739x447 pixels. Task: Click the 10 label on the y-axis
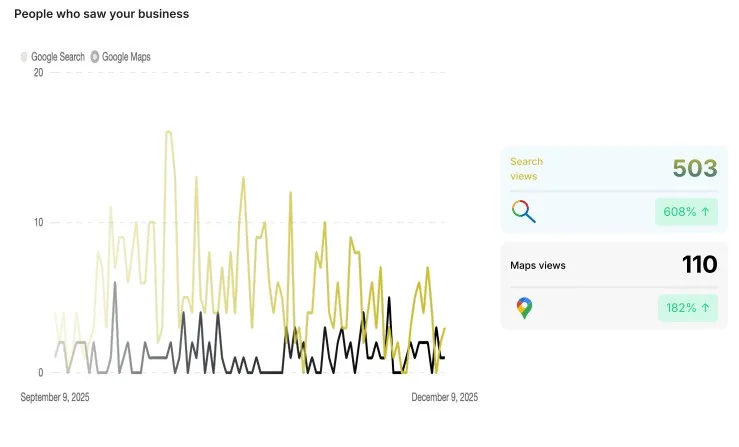coord(38,222)
